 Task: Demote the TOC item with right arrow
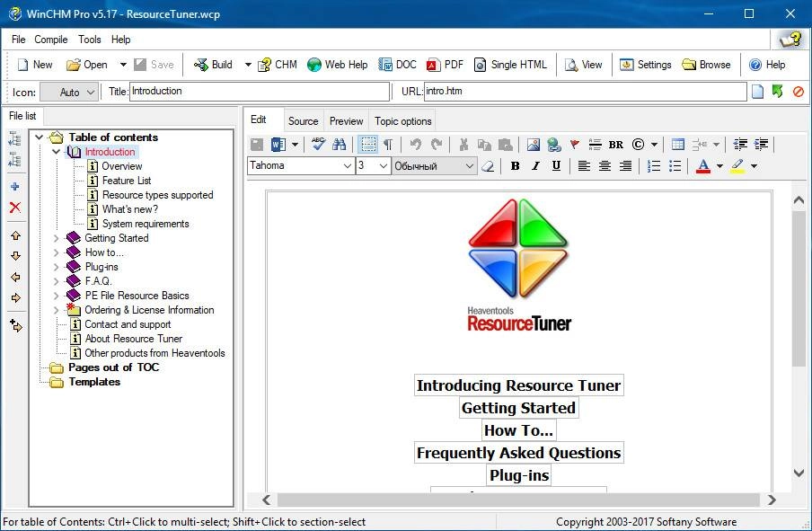coord(15,298)
